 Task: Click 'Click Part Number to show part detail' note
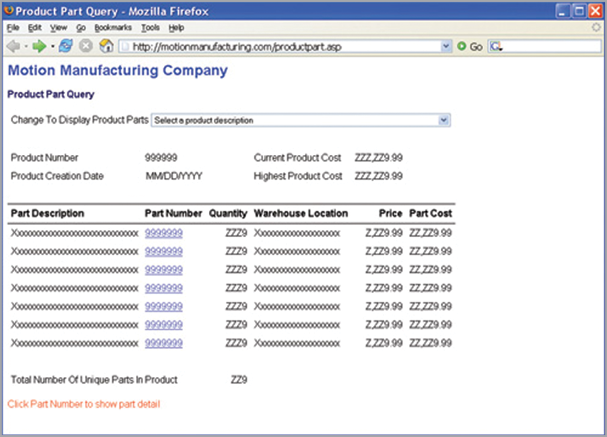click(84, 404)
